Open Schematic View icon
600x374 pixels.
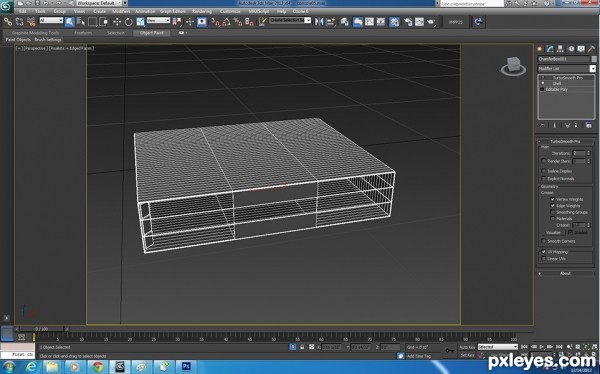(x=381, y=22)
